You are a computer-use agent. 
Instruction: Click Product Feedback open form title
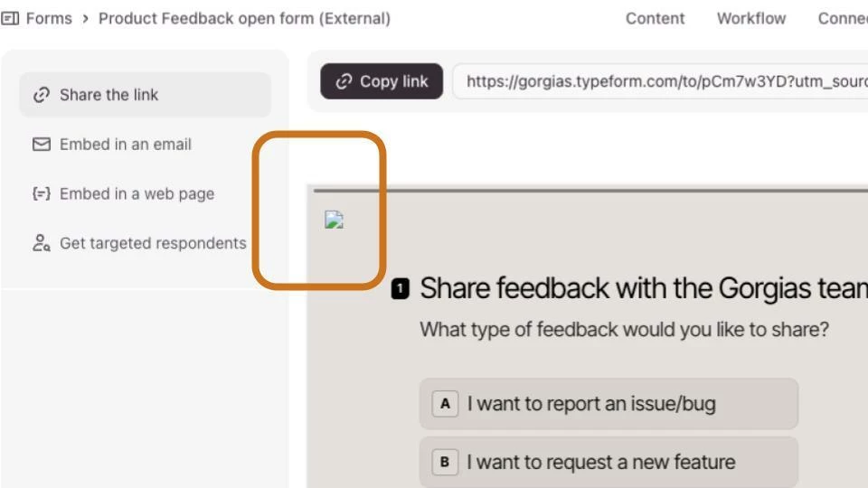tap(244, 18)
